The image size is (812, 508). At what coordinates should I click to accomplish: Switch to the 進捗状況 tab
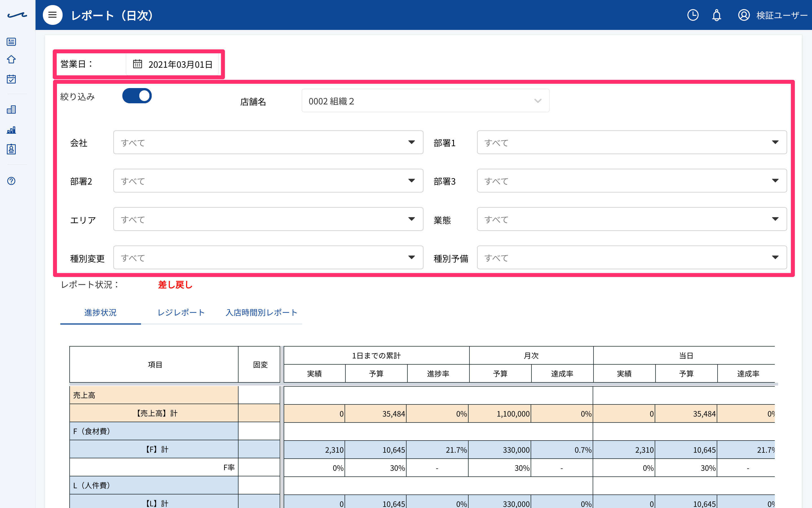[x=100, y=313]
